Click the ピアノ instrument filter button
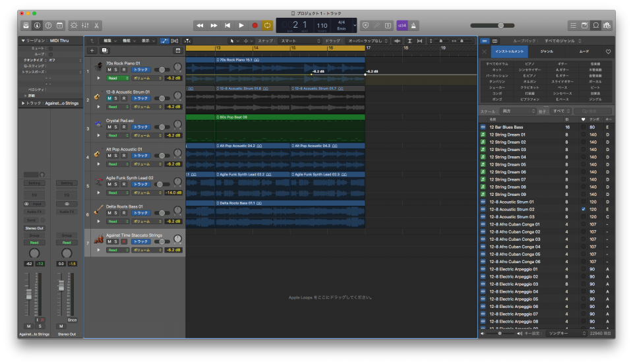The height and width of the screenshot is (364, 633). [x=529, y=64]
